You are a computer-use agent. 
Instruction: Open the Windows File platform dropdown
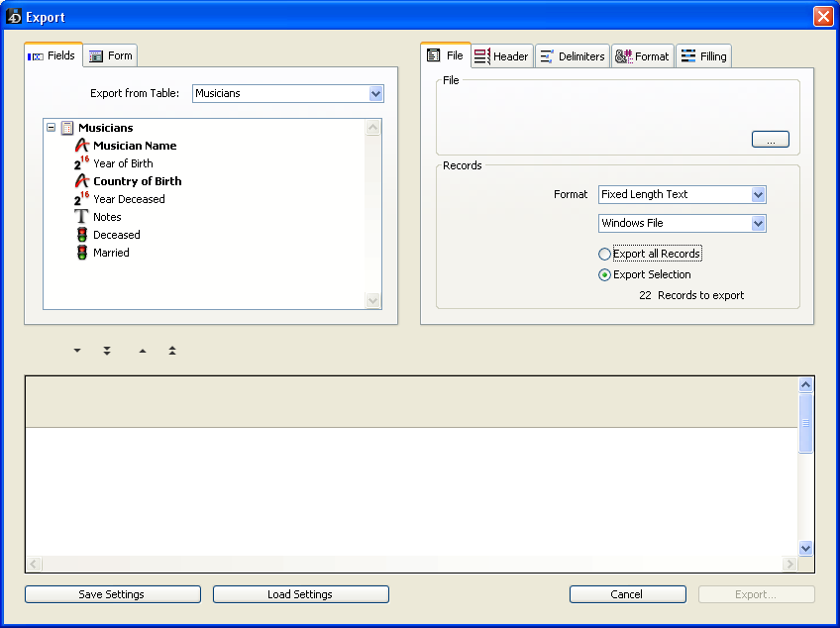coord(758,224)
